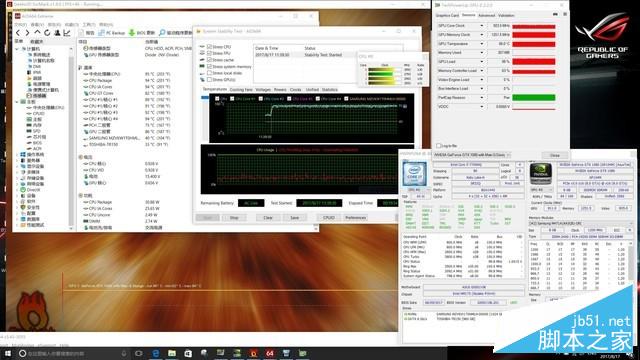Open GPU Memory Clock sensor dropdown

[x=482, y=35]
